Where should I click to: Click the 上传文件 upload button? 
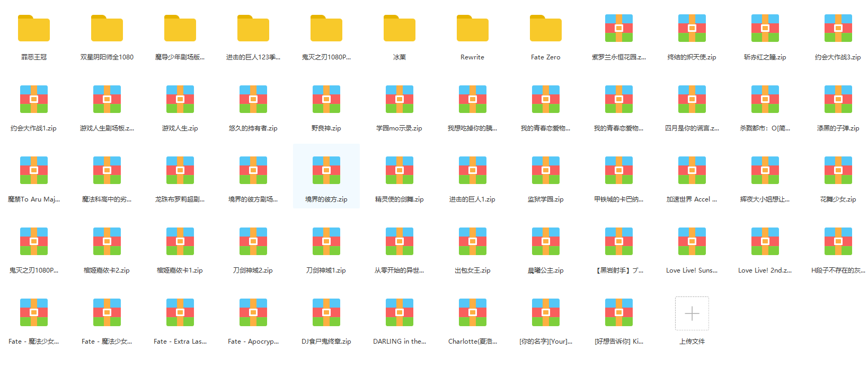click(x=692, y=313)
